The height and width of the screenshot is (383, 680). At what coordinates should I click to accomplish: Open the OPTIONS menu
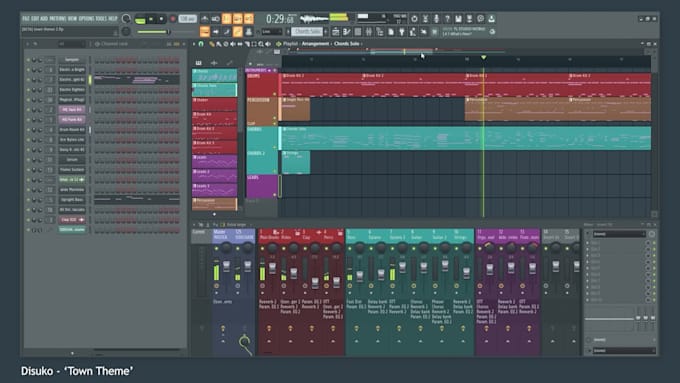(86, 19)
